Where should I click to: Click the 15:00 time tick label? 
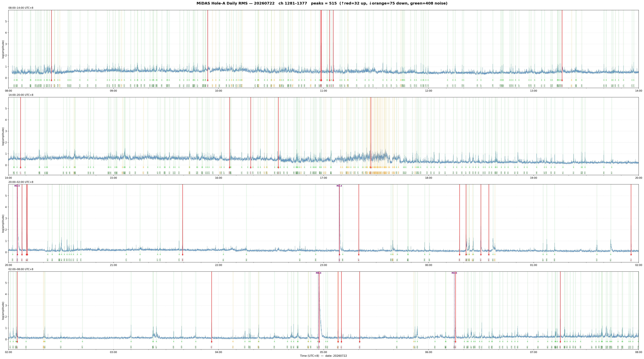[114, 178]
